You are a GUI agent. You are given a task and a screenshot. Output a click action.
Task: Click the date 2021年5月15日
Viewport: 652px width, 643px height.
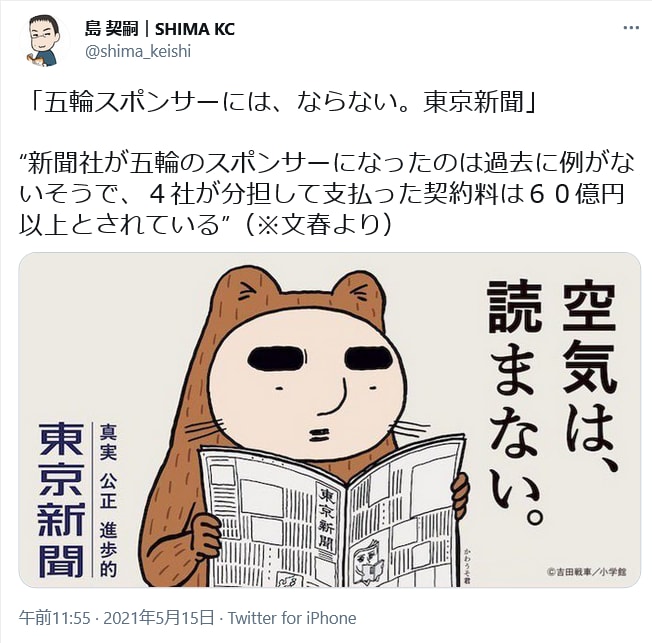(x=158, y=618)
